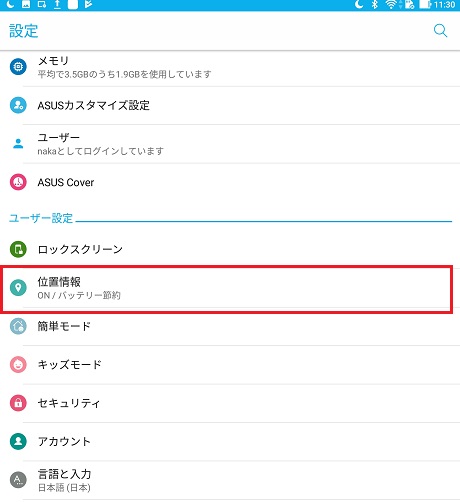This screenshot has height=502, width=460.
Task: Tap the memory chip icon
Action: pos(18,67)
